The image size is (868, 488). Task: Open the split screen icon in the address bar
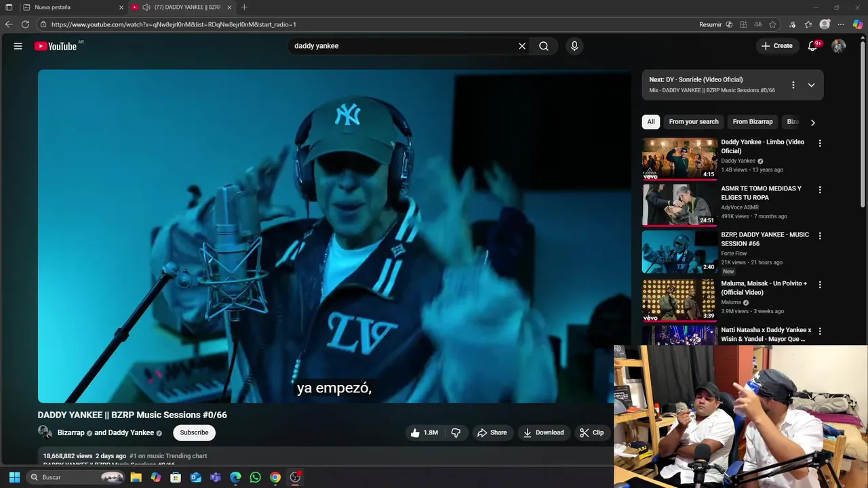click(743, 24)
